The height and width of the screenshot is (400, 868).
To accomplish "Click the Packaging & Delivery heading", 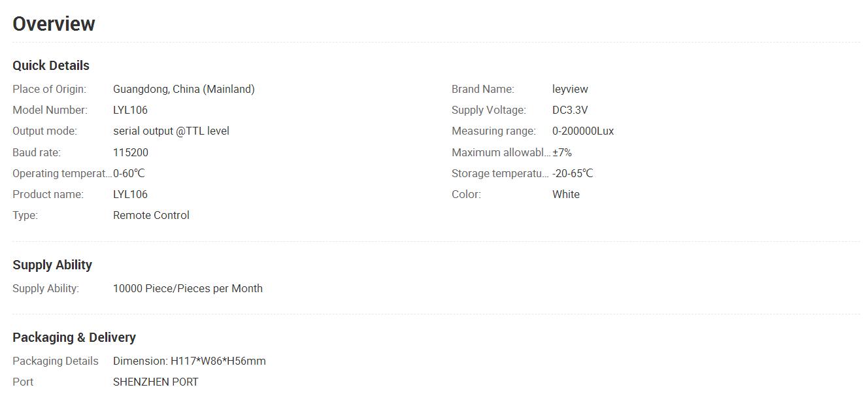I will click(x=75, y=337).
